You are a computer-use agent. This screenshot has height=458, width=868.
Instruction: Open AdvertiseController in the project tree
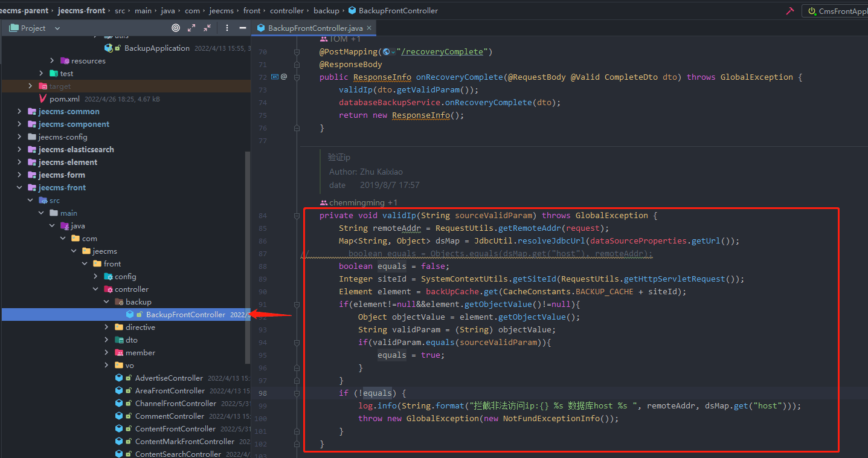click(169, 378)
